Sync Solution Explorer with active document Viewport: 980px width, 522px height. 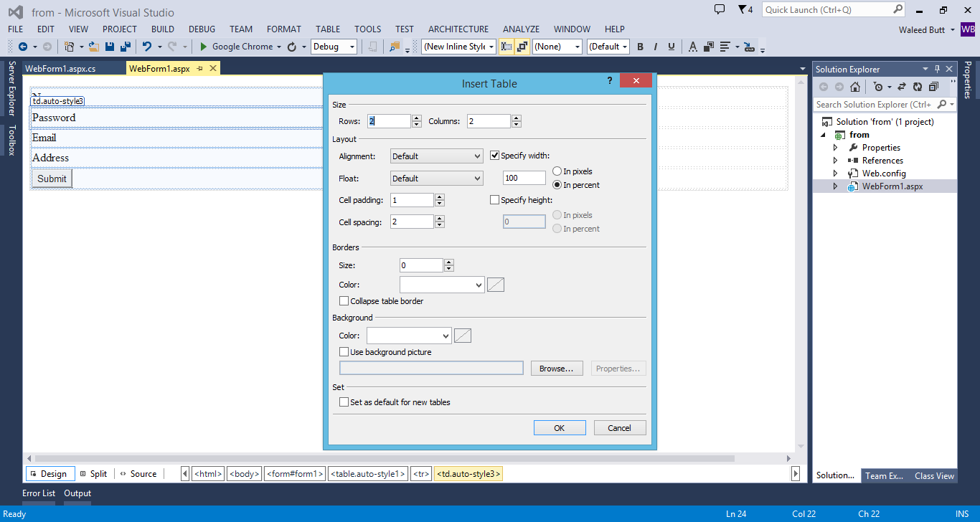[x=901, y=86]
